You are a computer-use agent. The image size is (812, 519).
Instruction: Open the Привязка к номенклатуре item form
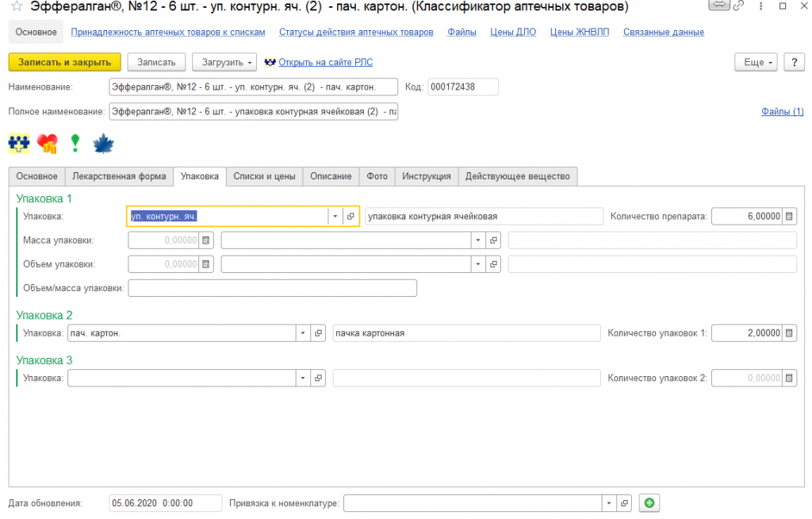coord(625,503)
